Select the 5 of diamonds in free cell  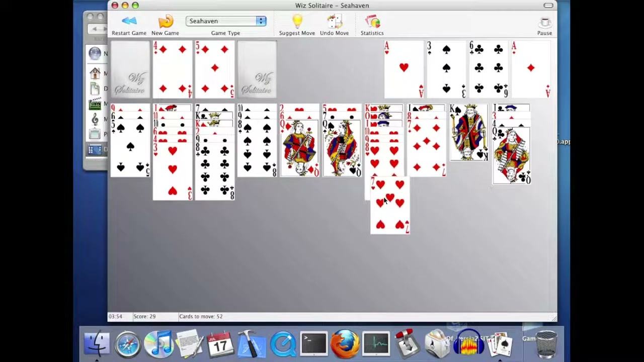point(215,70)
